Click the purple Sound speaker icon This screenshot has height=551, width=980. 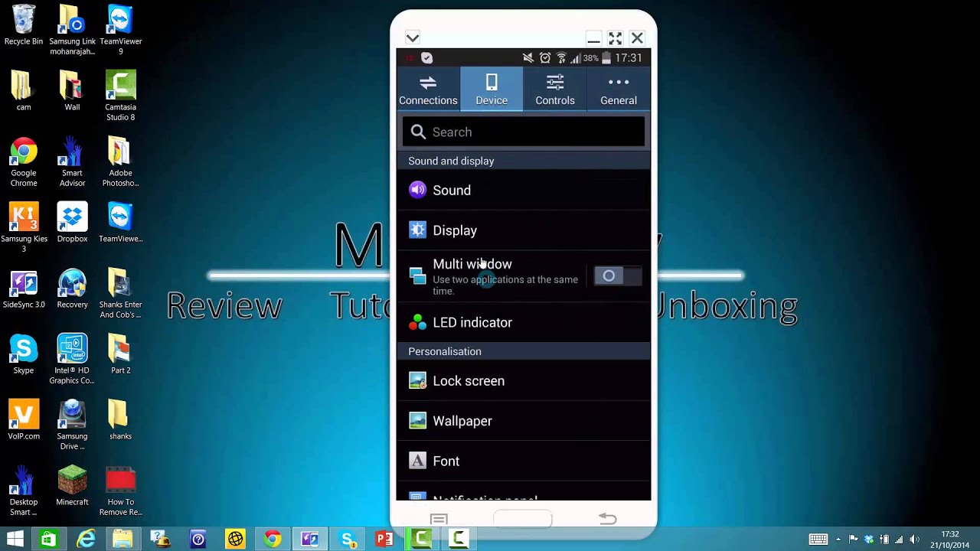(x=417, y=190)
